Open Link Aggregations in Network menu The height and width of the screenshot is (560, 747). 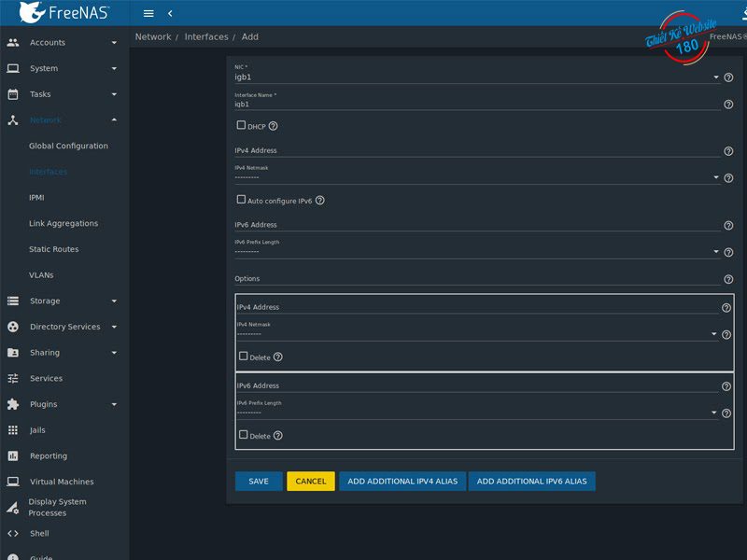(x=63, y=224)
